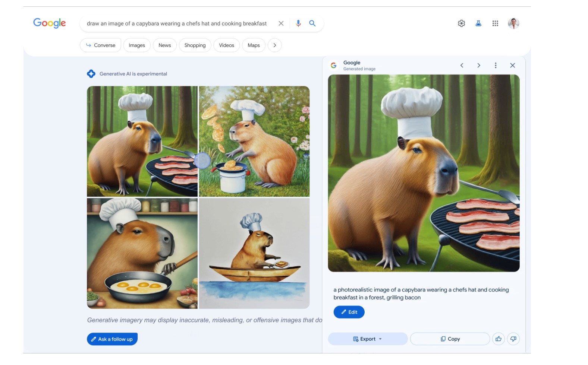Viewport: 588px width, 365px height.
Task: Open Google apps grid icon
Action: 495,23
